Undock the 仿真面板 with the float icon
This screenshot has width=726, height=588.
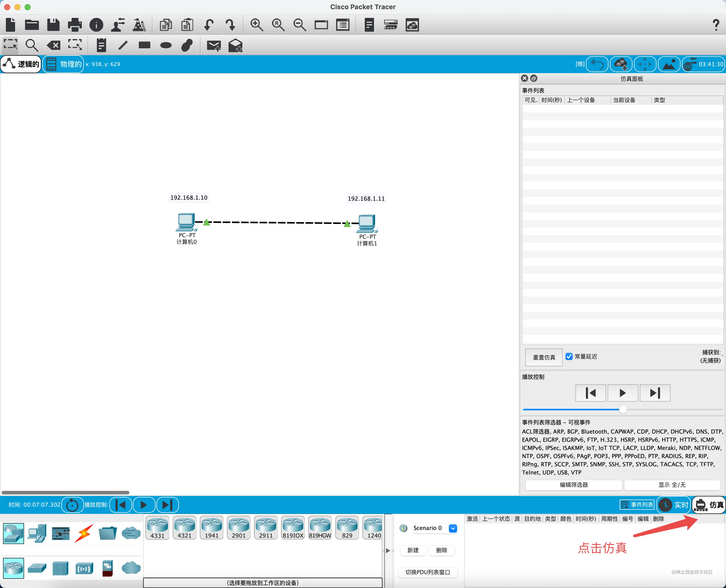pyautogui.click(x=534, y=78)
